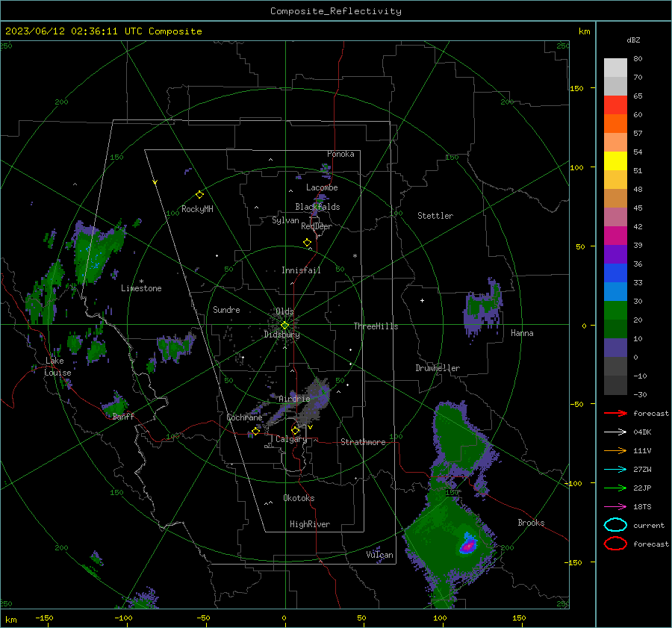Click the Calgary city label
This screenshot has width=672, height=628.
click(x=291, y=439)
